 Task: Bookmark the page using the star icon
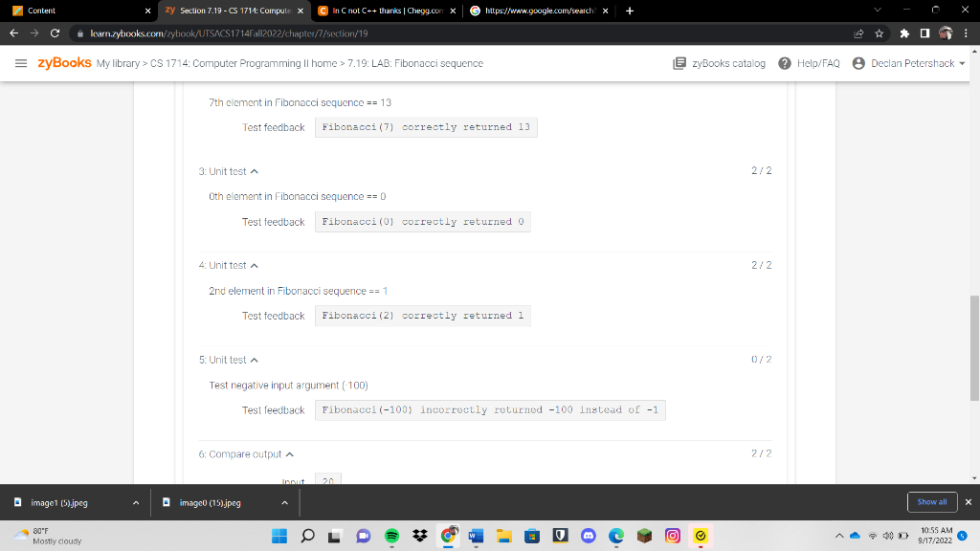click(x=879, y=32)
